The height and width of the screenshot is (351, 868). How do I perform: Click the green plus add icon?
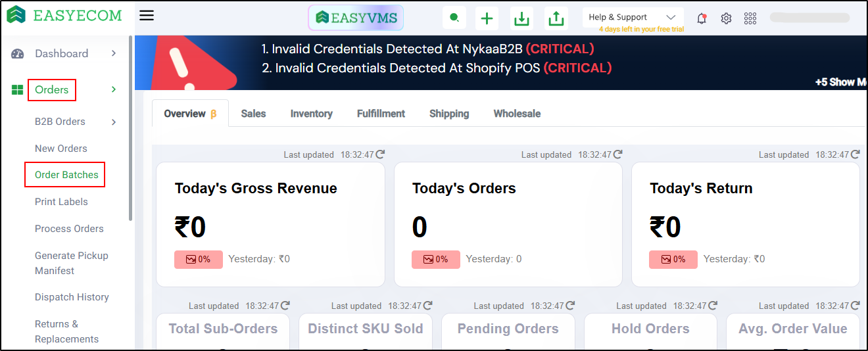(487, 18)
